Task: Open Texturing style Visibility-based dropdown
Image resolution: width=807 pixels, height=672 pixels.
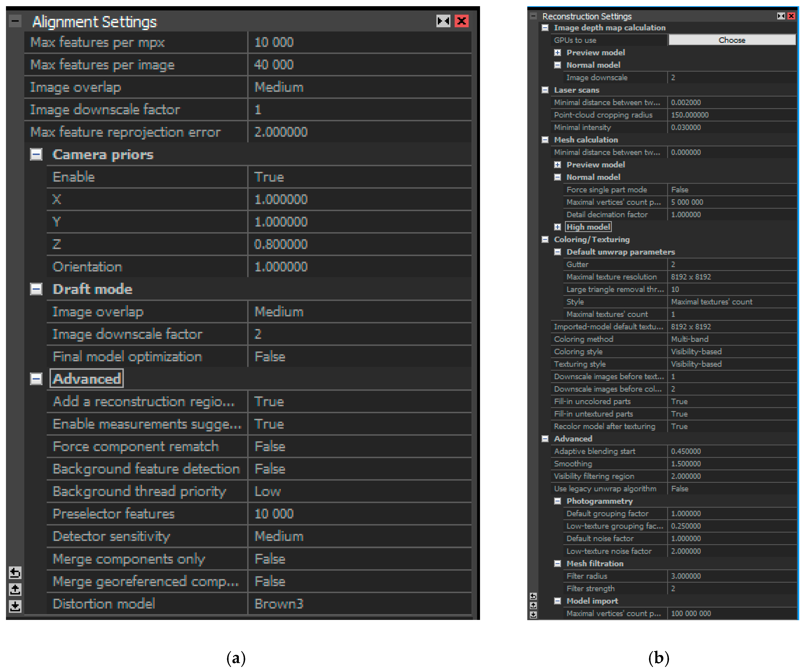Action: point(732,364)
